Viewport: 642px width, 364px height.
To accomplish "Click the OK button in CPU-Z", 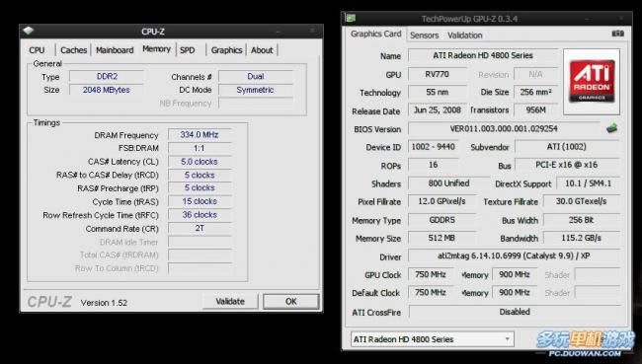I will click(290, 302).
